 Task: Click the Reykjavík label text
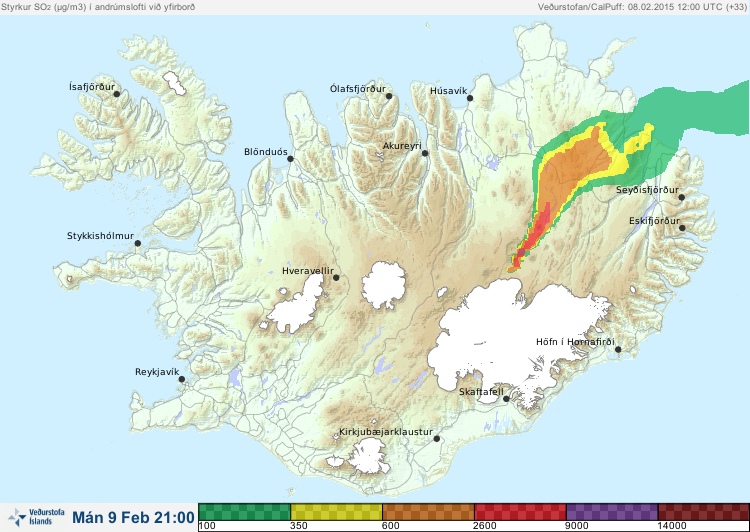(x=157, y=372)
